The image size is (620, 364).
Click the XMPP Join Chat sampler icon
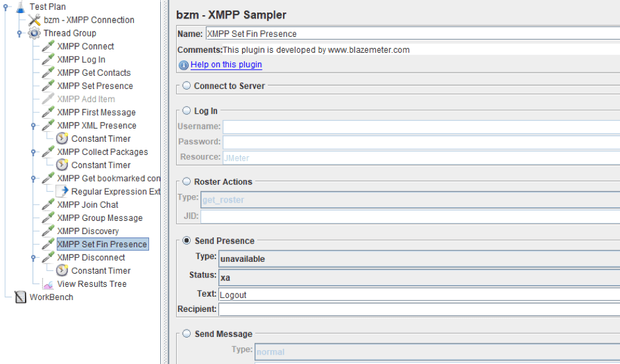click(48, 204)
